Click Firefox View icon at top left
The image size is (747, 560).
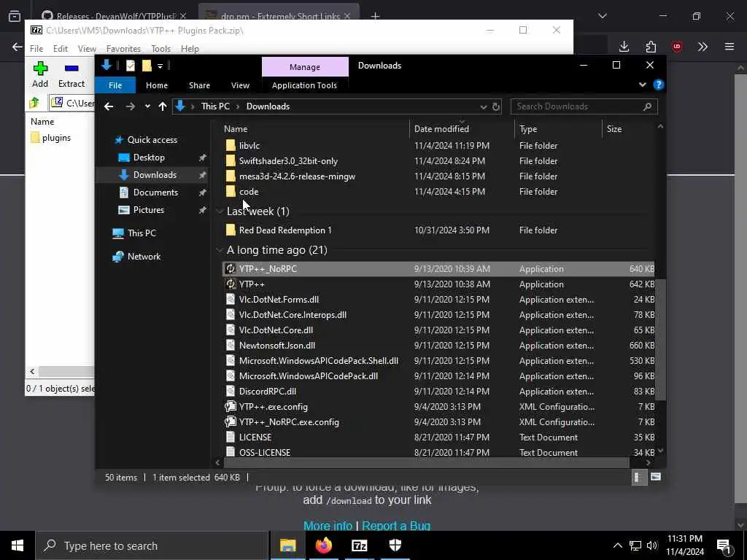(x=15, y=16)
